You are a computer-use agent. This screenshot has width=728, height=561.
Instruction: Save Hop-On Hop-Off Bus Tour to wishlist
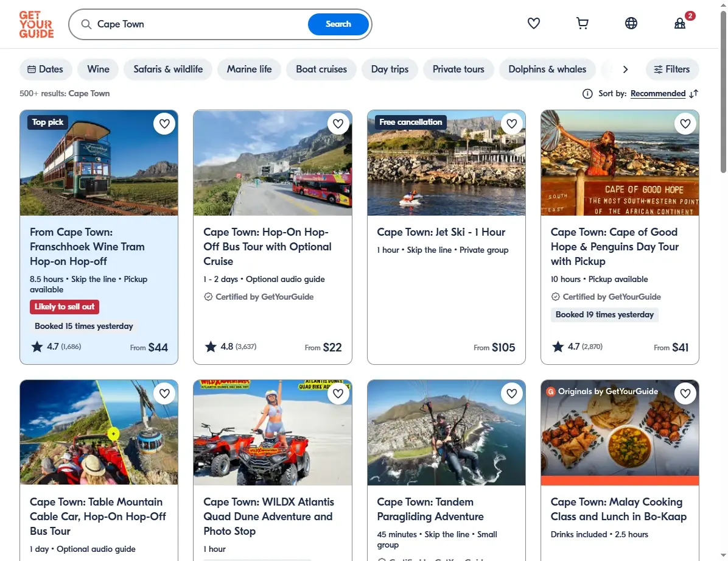tap(338, 124)
